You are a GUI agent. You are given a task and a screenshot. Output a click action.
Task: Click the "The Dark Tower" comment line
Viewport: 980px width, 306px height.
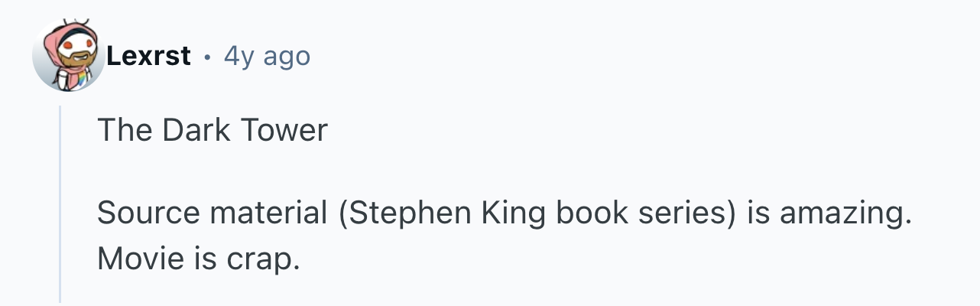coord(212,130)
